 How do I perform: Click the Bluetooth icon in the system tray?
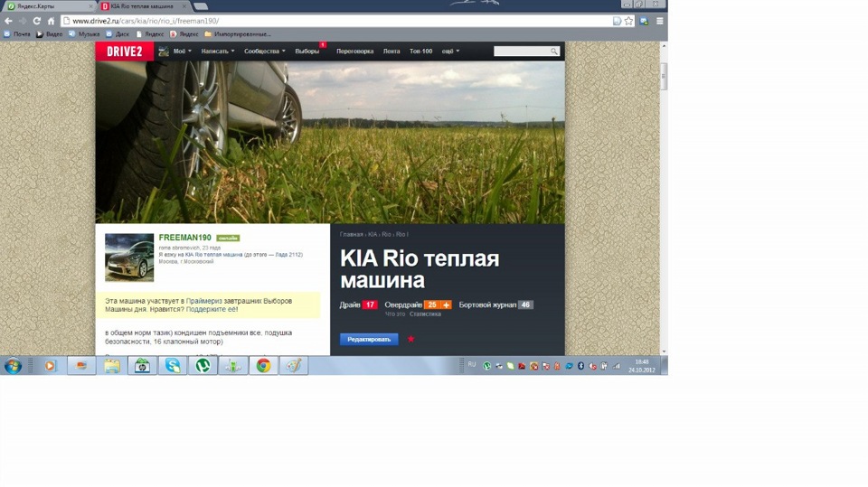580,366
